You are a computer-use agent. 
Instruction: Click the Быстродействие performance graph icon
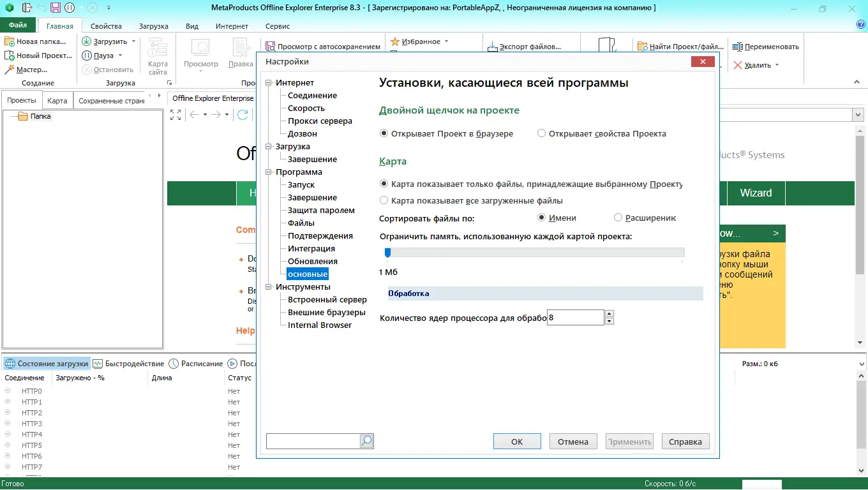98,364
